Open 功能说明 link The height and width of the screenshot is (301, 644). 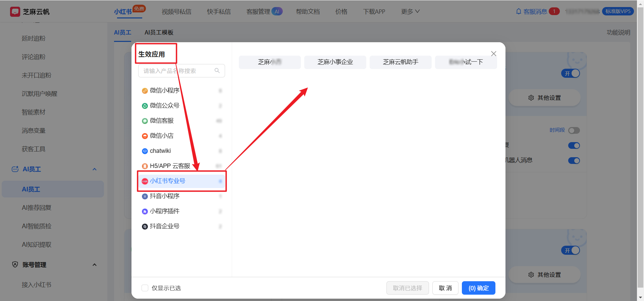tap(619, 33)
